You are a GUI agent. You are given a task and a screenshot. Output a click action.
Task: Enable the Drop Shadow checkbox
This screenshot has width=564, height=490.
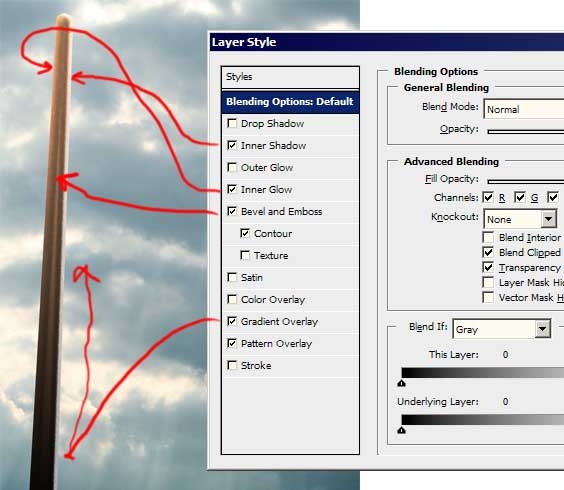tap(232, 124)
